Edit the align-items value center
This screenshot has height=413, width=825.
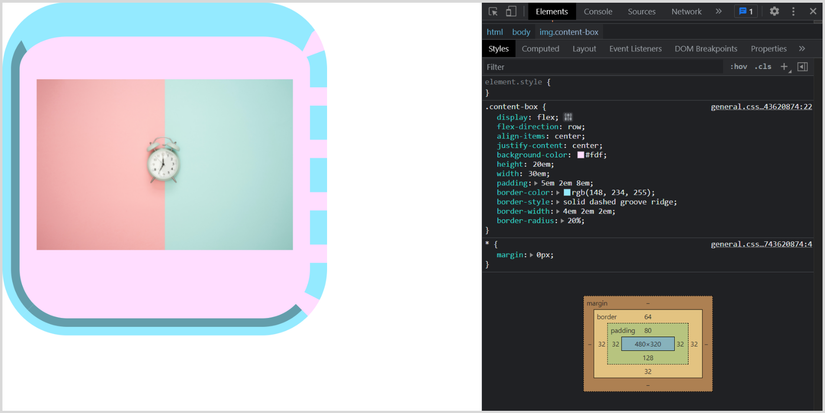(x=567, y=136)
